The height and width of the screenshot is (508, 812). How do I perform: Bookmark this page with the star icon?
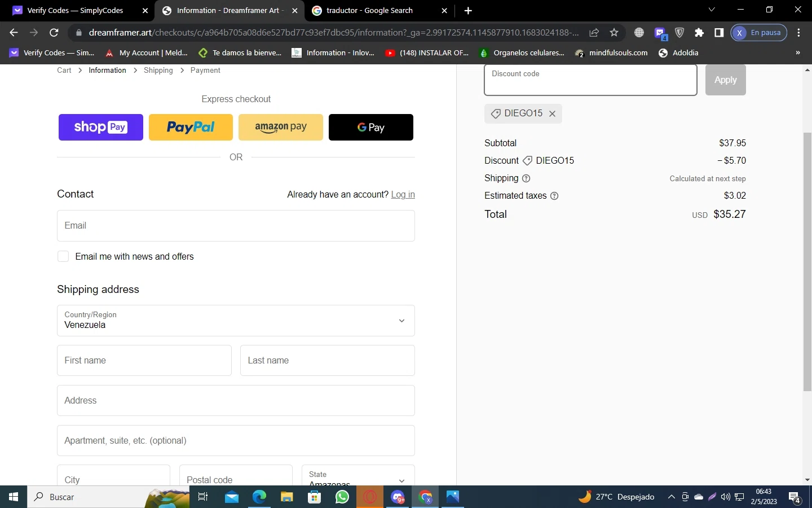614,33
